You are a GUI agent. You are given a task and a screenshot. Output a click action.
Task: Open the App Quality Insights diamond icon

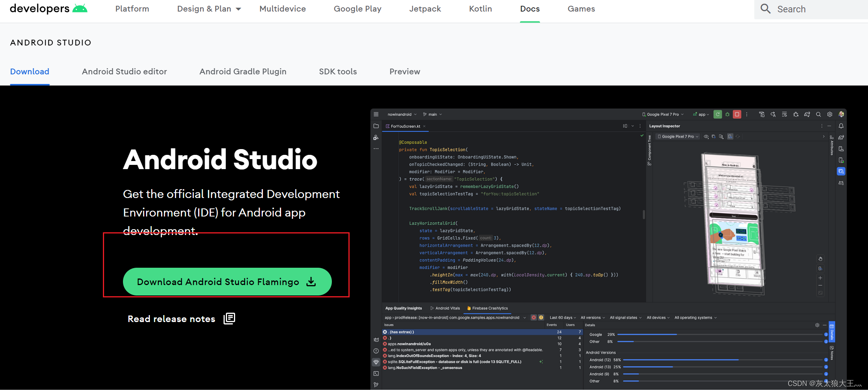(x=376, y=362)
